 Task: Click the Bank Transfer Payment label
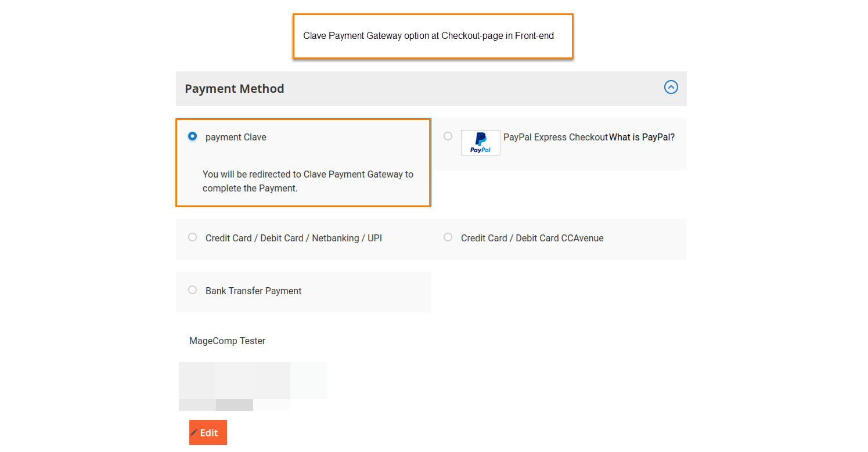[x=253, y=291]
